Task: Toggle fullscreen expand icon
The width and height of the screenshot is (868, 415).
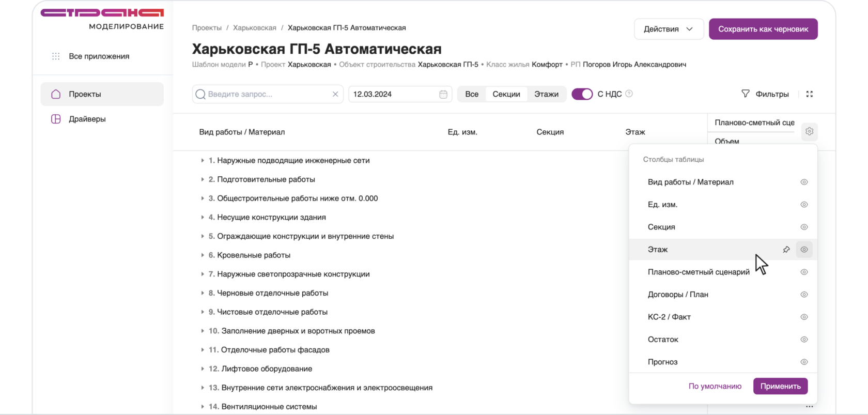Action: click(x=810, y=94)
